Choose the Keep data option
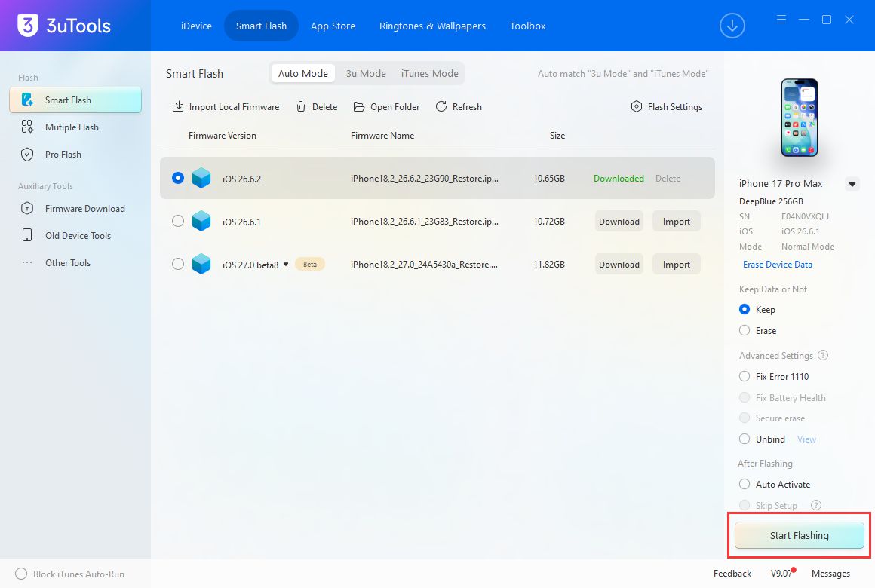 tap(745, 309)
